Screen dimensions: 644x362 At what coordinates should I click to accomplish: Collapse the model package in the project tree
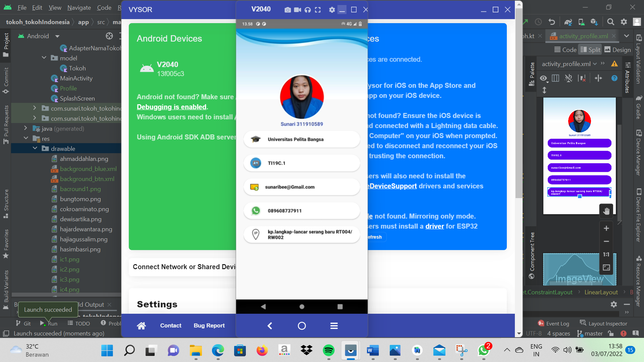[x=44, y=58]
